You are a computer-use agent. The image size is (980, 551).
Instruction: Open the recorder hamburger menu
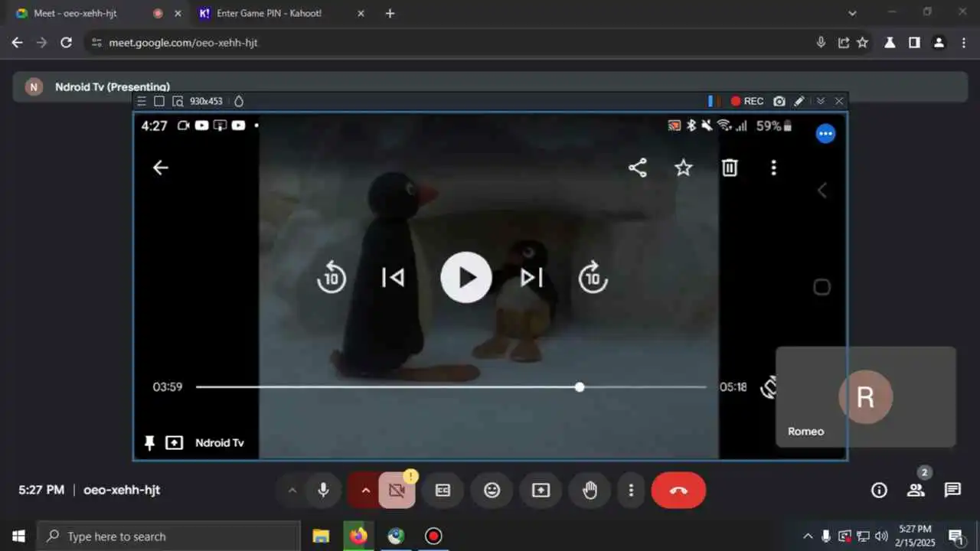coord(142,101)
